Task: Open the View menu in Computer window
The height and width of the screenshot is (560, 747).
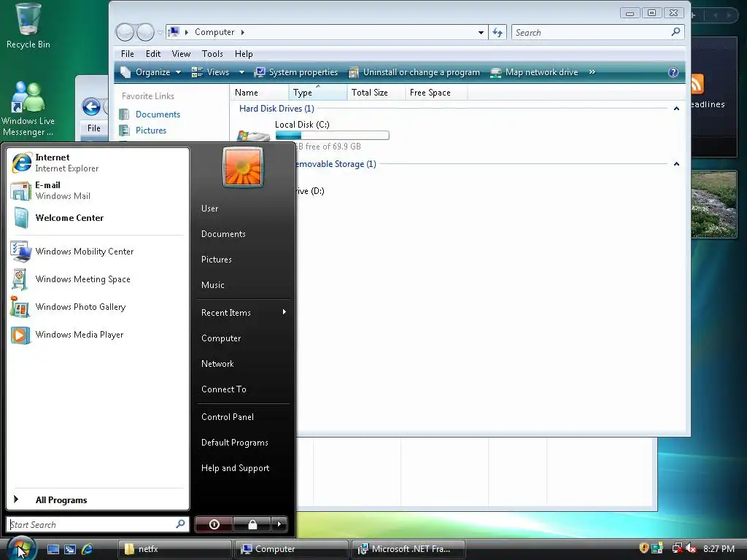Action: [x=181, y=54]
